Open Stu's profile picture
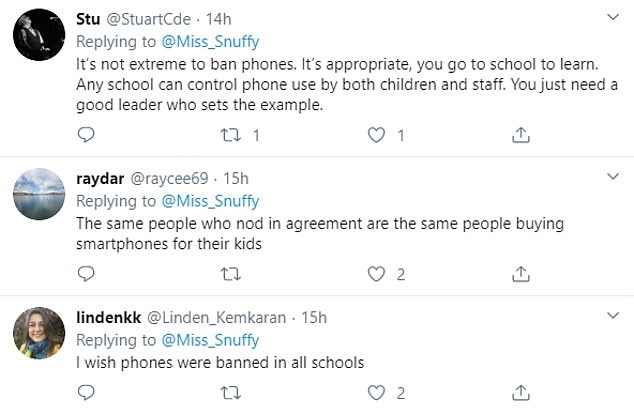 (x=39, y=39)
